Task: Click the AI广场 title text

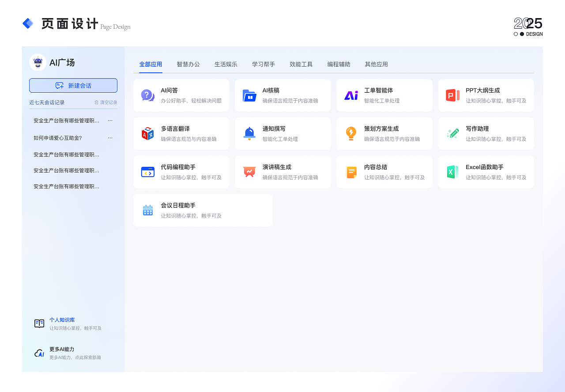Action: click(x=62, y=63)
